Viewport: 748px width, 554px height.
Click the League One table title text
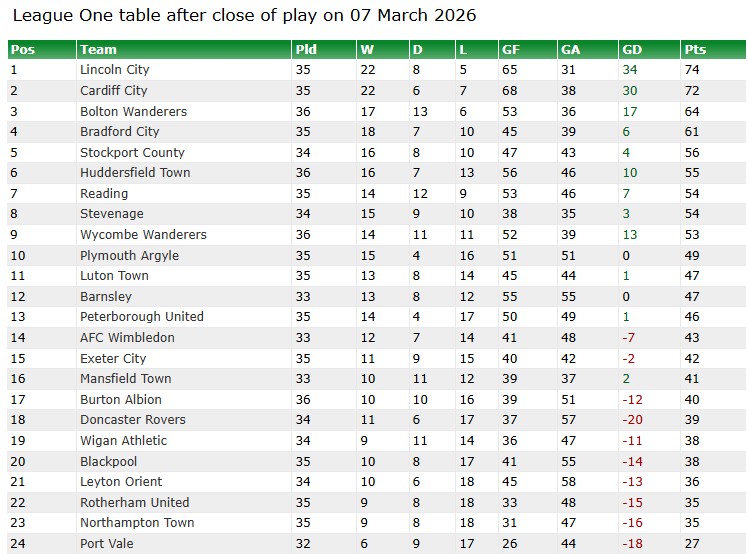tap(244, 16)
